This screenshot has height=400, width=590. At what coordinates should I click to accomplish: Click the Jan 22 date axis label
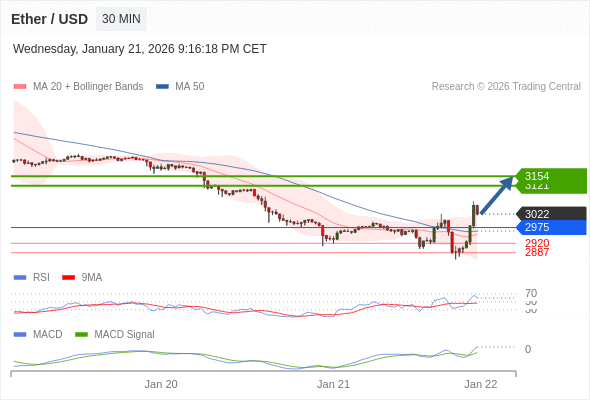pos(481,384)
